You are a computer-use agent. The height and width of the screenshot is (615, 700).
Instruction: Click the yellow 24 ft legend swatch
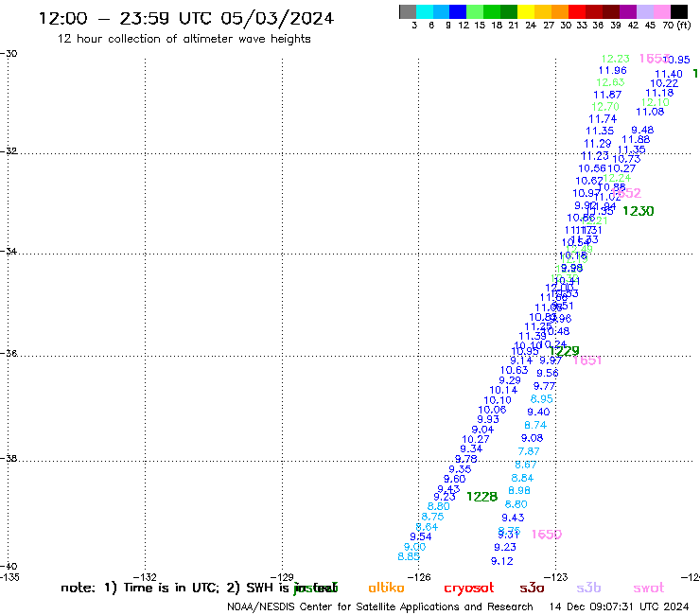[x=526, y=11]
